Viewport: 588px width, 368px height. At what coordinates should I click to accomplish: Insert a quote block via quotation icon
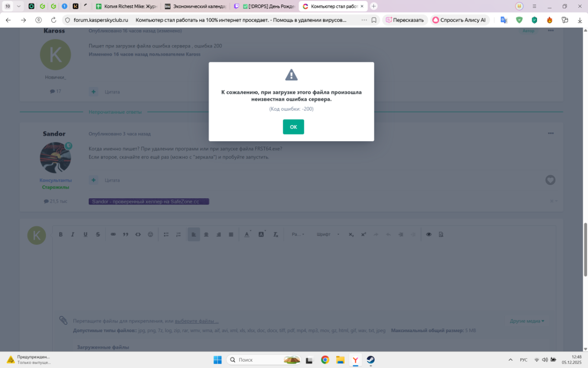click(125, 235)
